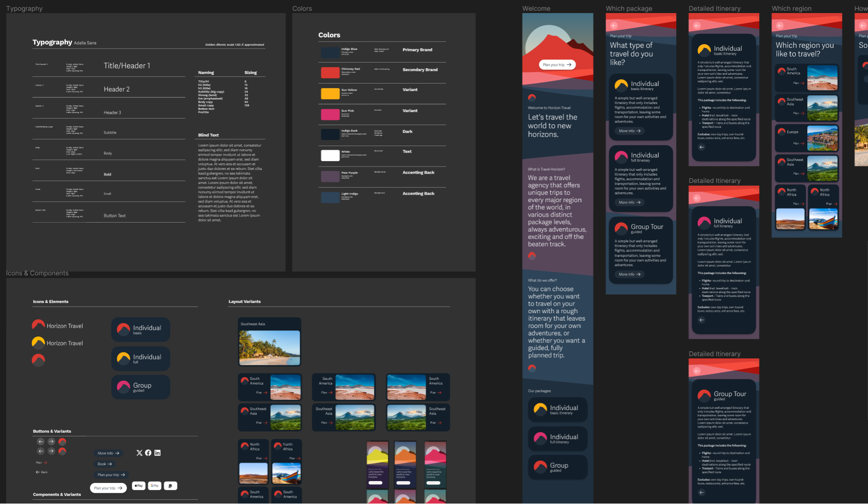Select the Chimney Red color swatch
Viewport: 868px width, 504px height.
[330, 72]
